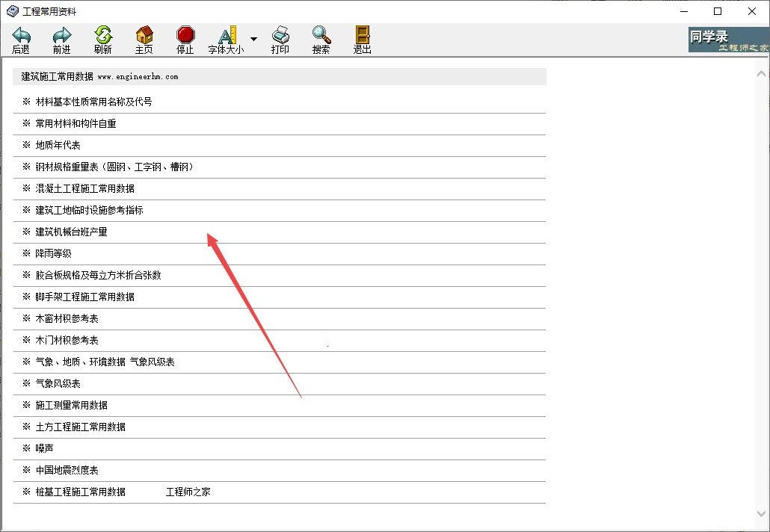Open 材料基本性质常用名称及代号 link
The width and height of the screenshot is (770, 532).
point(93,102)
